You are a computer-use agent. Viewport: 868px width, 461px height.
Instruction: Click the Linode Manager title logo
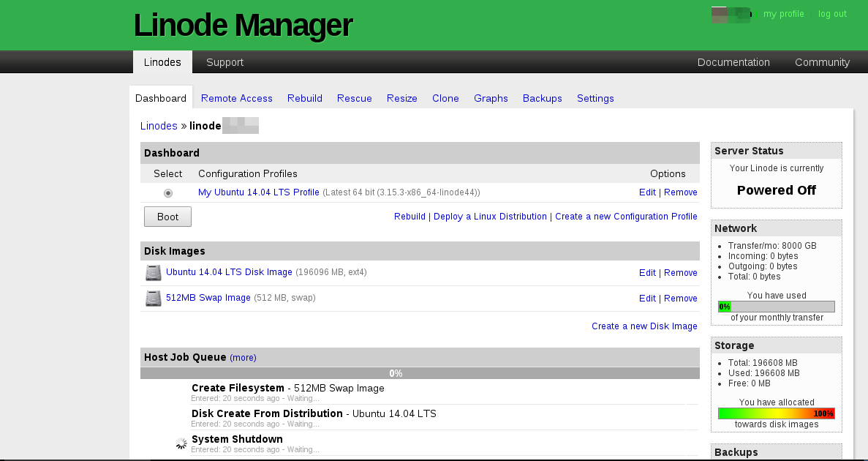tap(243, 25)
